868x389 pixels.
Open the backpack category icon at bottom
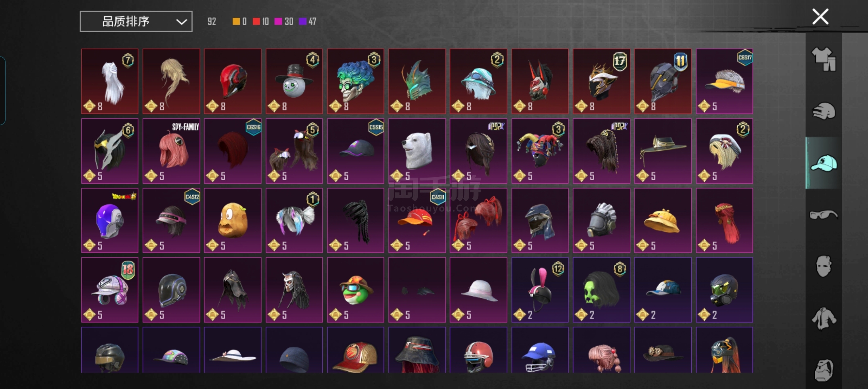[x=823, y=370]
